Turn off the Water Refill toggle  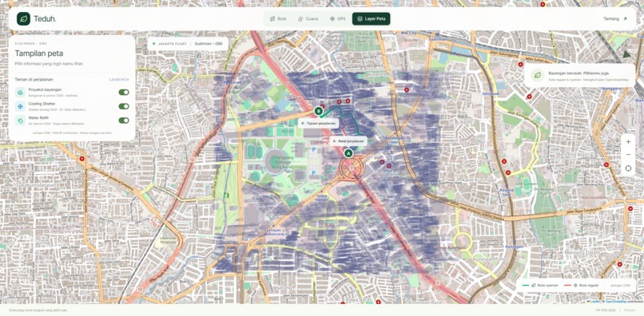point(124,120)
